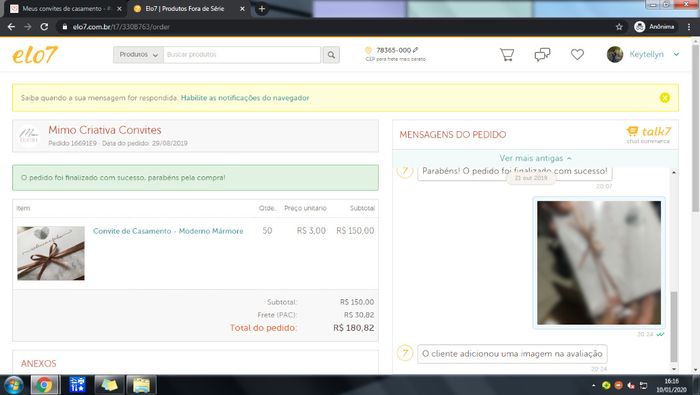This screenshot has width=700, height=395.
Task: Click the Buscar produtos search field
Action: pos(242,54)
